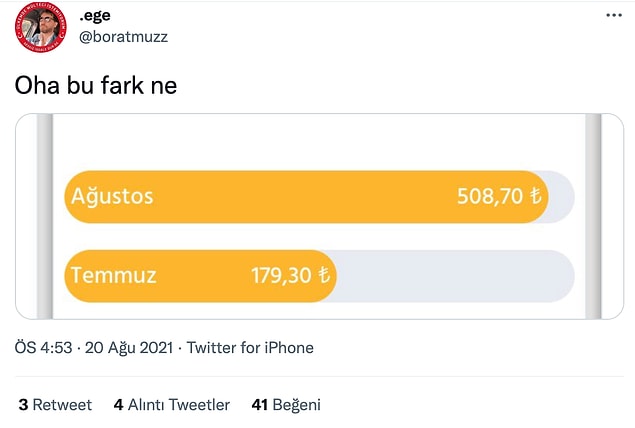Select the Ağustos orange bar
The width and height of the screenshot is (635, 428).
307,196
